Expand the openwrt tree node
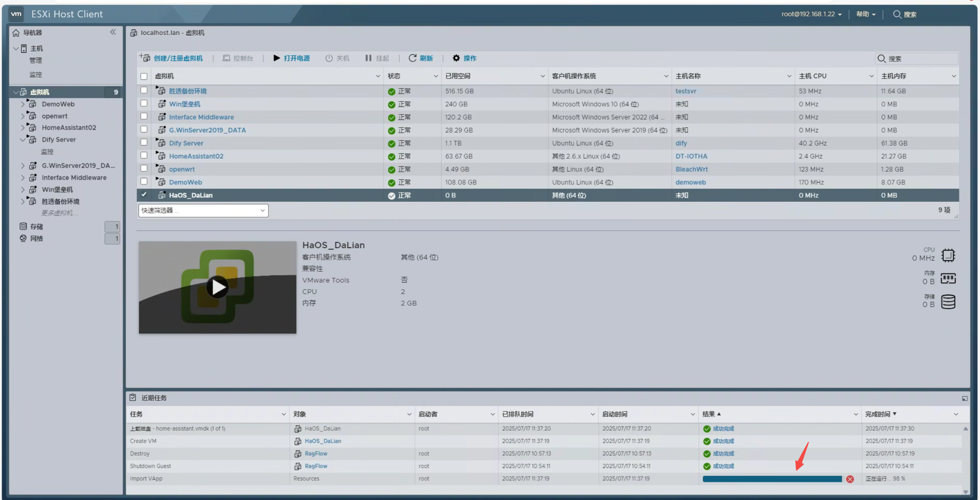 click(23, 116)
